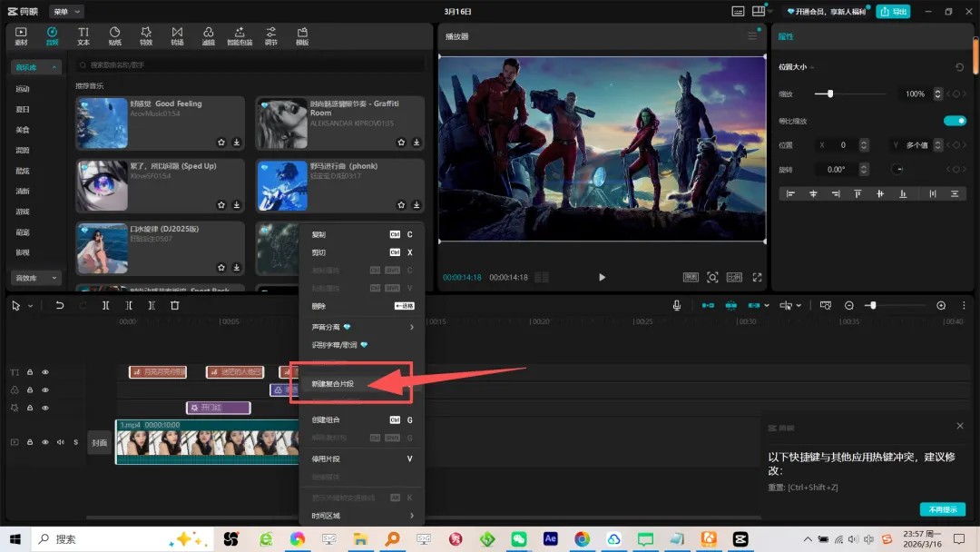Reset position and size settings icon
Image resolution: width=980 pixels, height=552 pixels.
(959, 67)
